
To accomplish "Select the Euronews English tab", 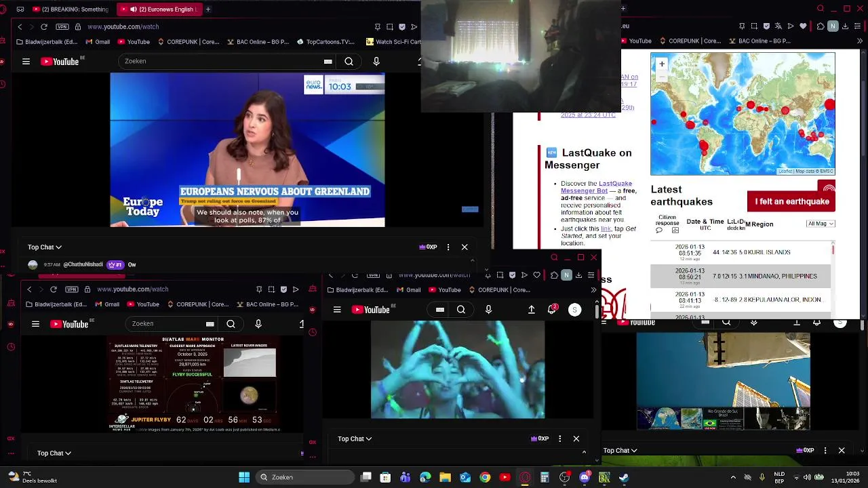I will [x=161, y=9].
